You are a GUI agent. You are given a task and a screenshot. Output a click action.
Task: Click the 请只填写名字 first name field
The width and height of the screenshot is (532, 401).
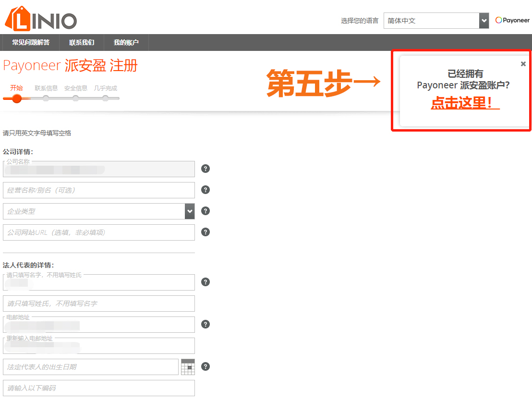point(99,282)
